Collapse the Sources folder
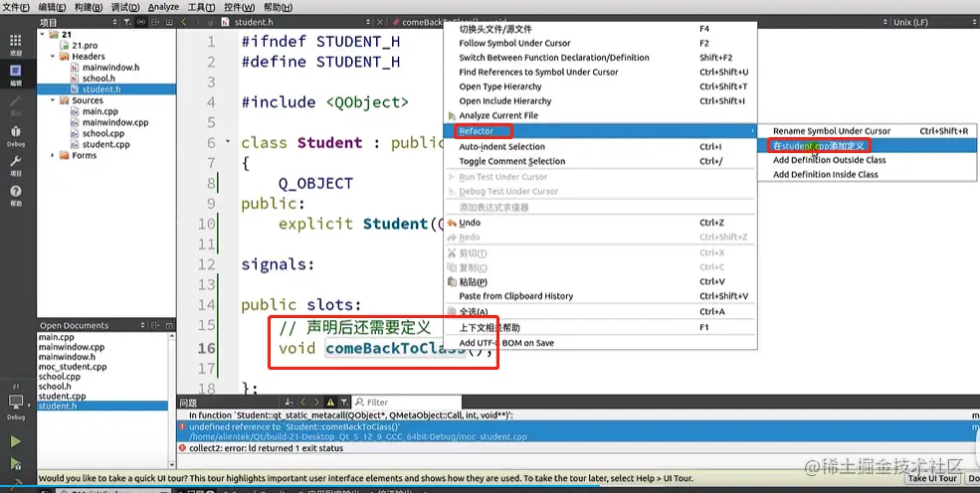Screen dimensions: 980x493 pyautogui.click(x=53, y=99)
